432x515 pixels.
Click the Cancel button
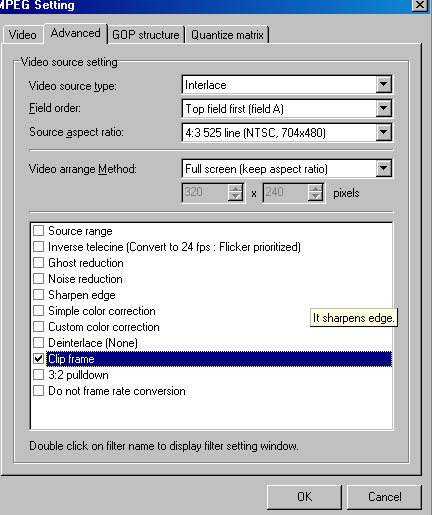coord(384,497)
